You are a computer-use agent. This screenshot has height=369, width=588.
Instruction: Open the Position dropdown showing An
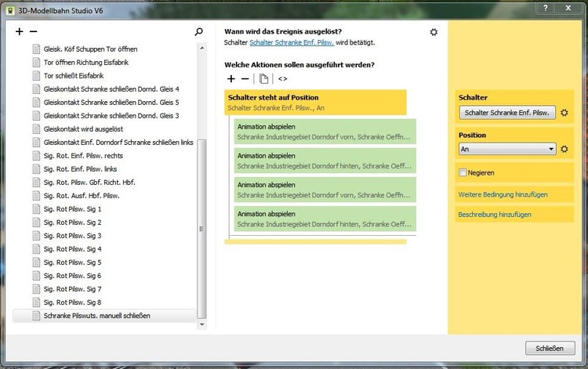(507, 149)
